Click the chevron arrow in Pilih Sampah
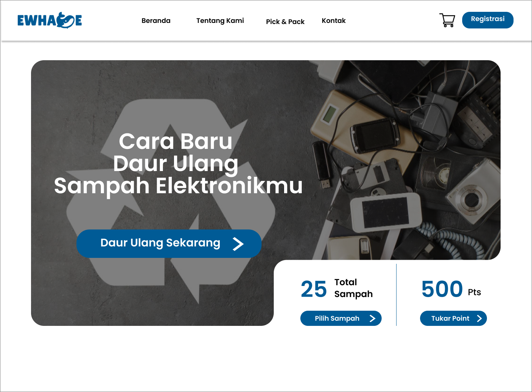 click(372, 318)
